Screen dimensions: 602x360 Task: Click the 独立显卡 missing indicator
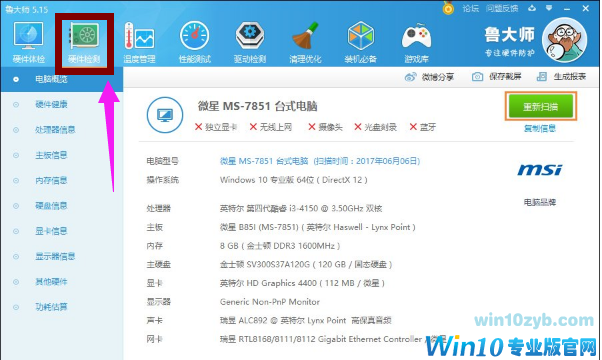pos(216,127)
